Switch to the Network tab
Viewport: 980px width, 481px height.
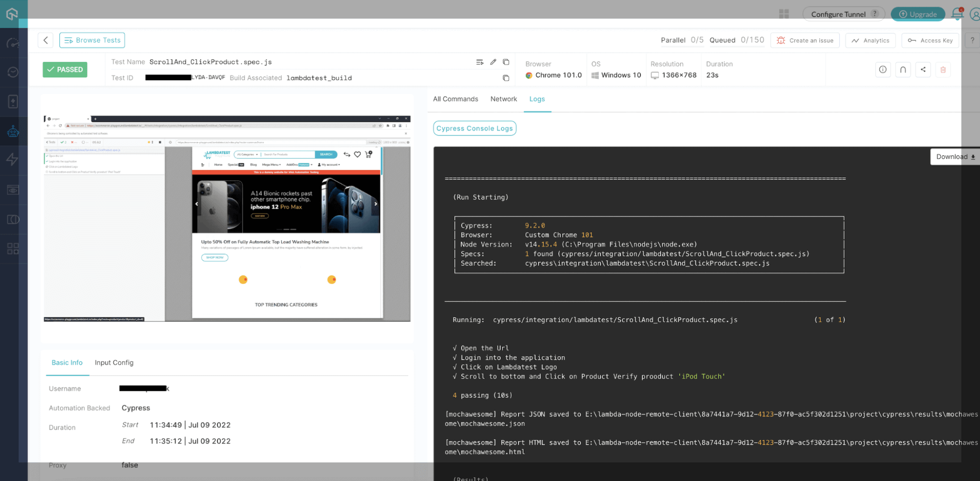click(x=503, y=99)
